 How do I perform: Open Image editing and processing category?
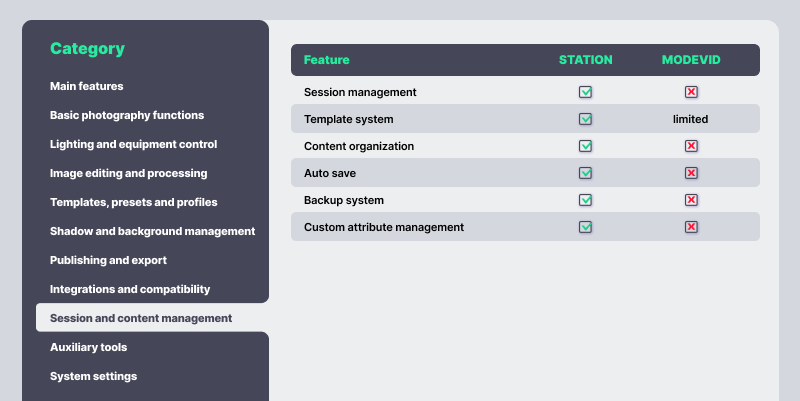(129, 173)
